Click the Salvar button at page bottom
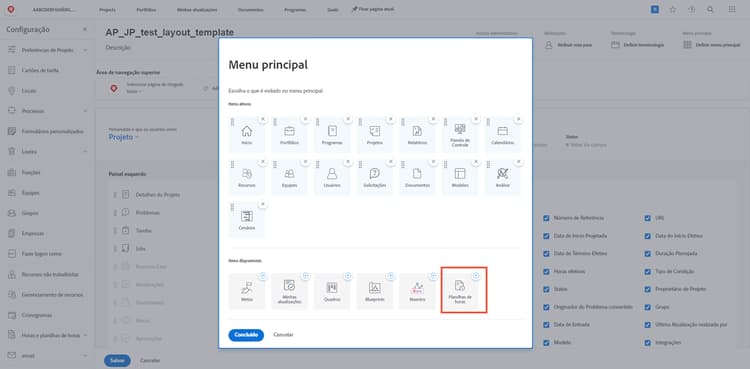 click(x=117, y=360)
